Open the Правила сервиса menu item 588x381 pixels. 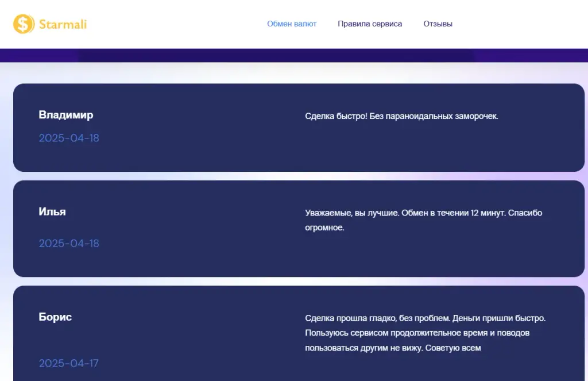[370, 24]
